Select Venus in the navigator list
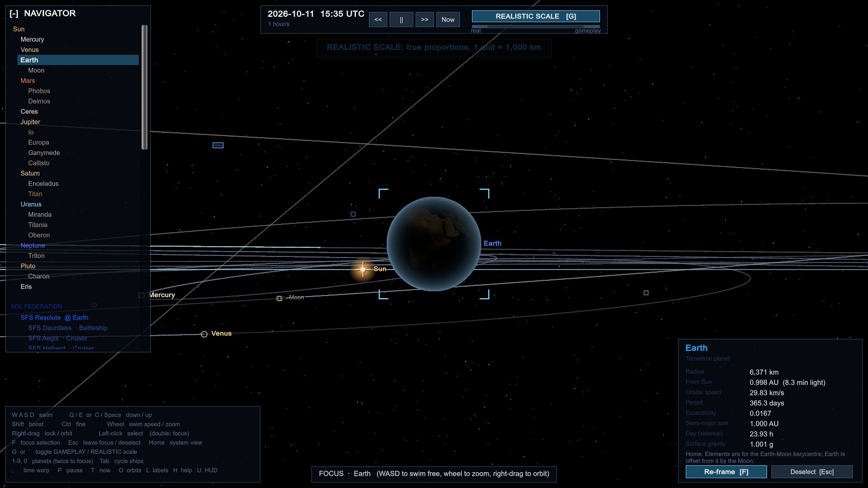 tap(30, 50)
